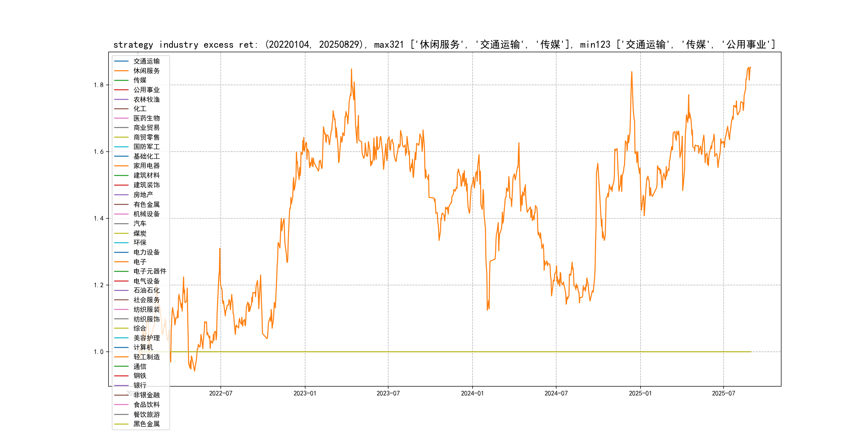Click the 食品饮料 legend label
Screen dimensions: 868x434
tap(146, 405)
